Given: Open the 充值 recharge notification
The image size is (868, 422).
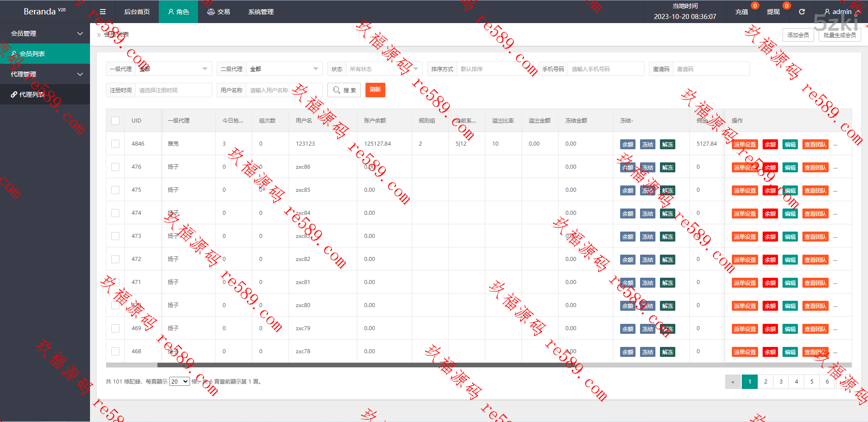Looking at the screenshot, I should (x=741, y=12).
